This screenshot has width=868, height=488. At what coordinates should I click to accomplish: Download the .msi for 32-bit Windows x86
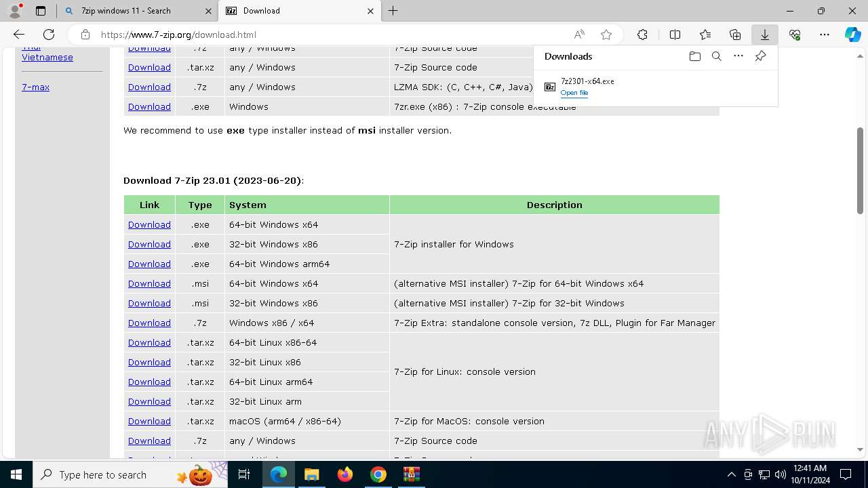pos(149,303)
